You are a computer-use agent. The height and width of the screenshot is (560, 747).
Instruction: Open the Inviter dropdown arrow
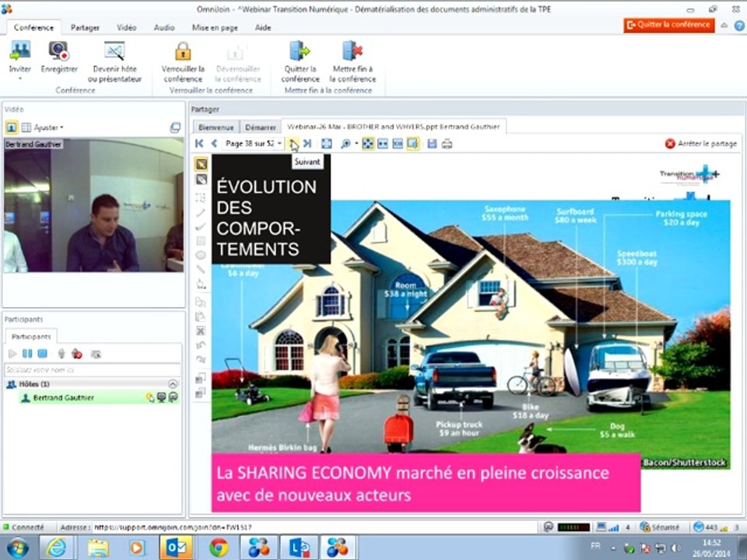20,79
